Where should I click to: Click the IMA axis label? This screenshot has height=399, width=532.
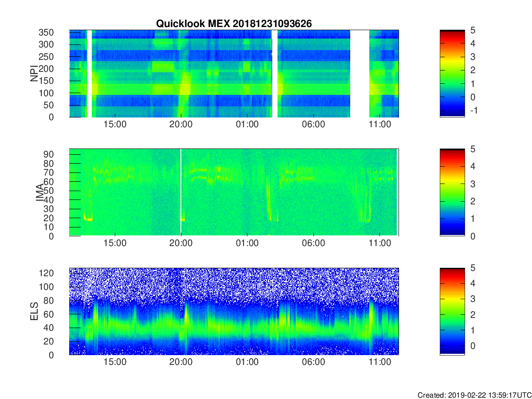(x=40, y=192)
